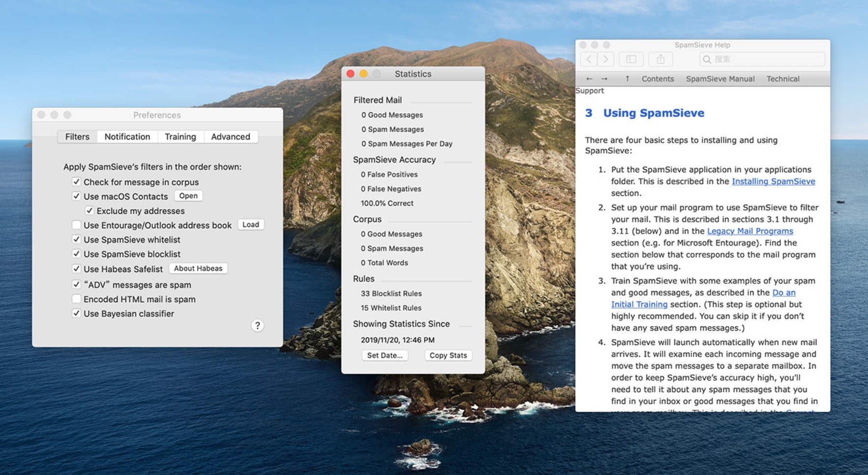Go back in SpamSieve Help toolbar

[588, 59]
